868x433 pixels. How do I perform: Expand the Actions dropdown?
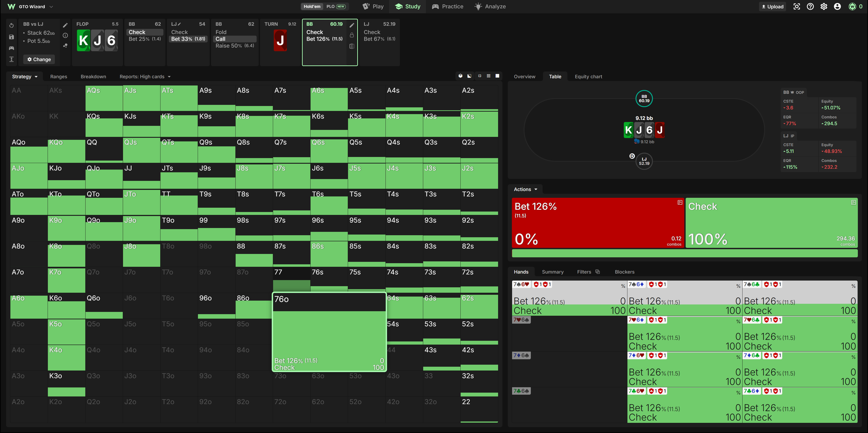point(525,190)
